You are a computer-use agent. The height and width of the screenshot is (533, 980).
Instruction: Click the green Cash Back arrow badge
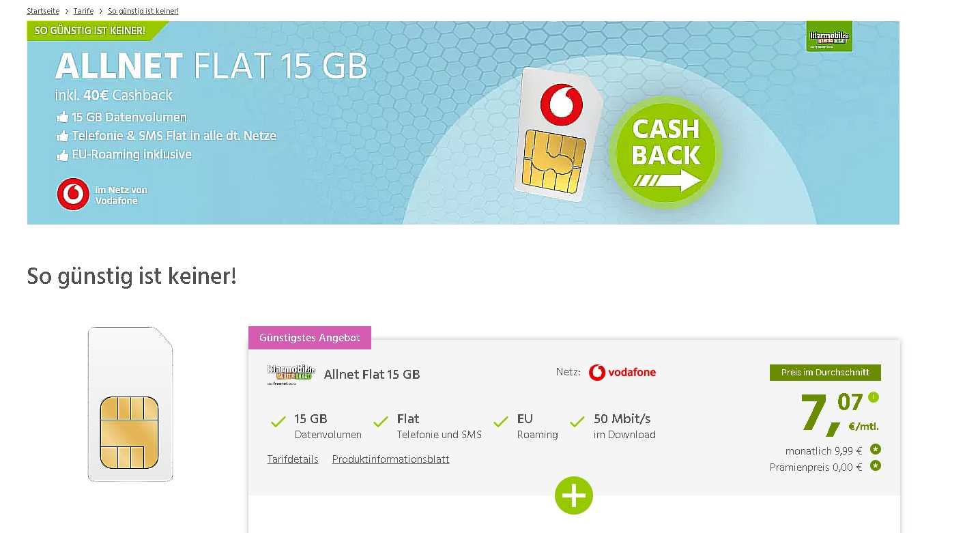(665, 153)
